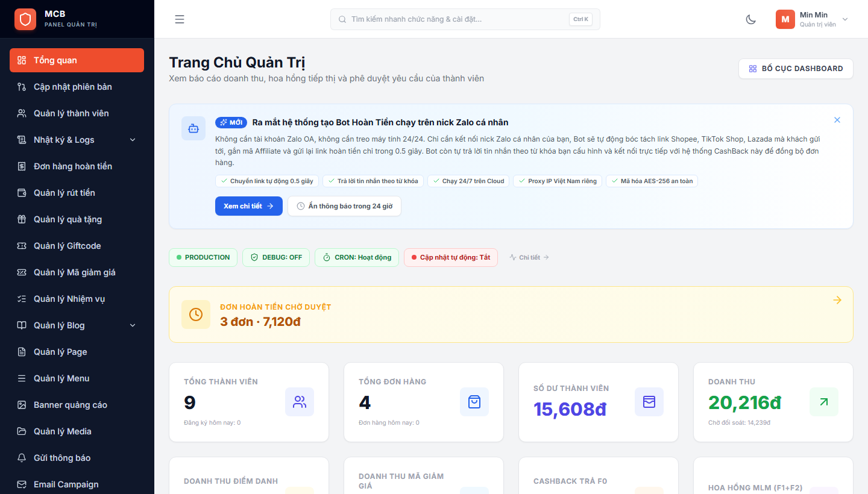This screenshot has height=494, width=868.
Task: Open Banner quảng cáo settings
Action: click(x=77, y=405)
